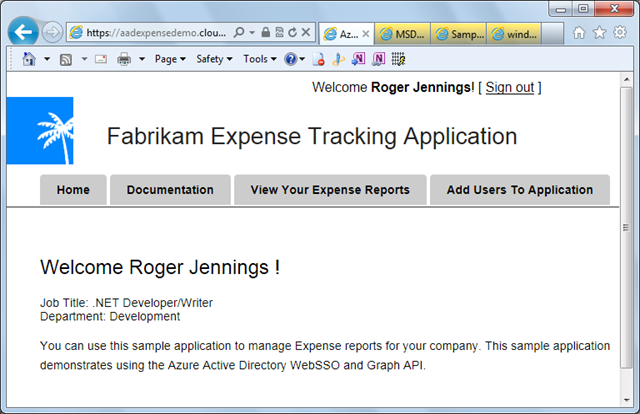The image size is (640, 414).
Task: Click the Department: Development text
Action: pos(110,316)
